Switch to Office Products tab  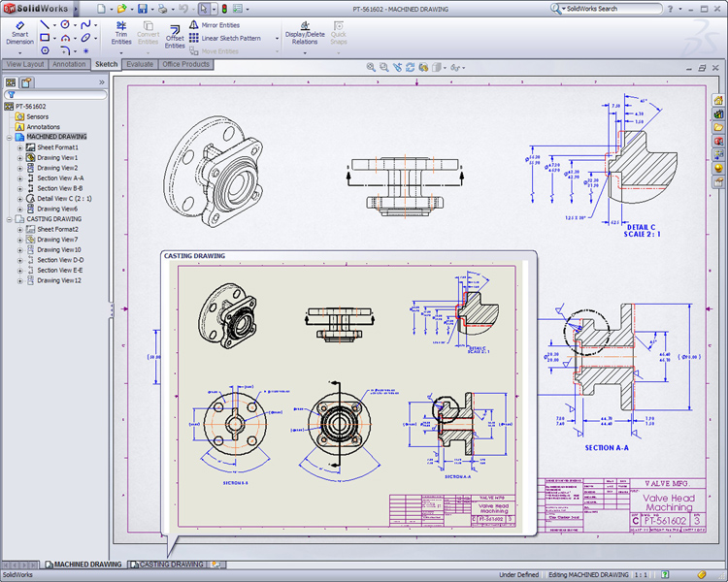tap(185, 64)
